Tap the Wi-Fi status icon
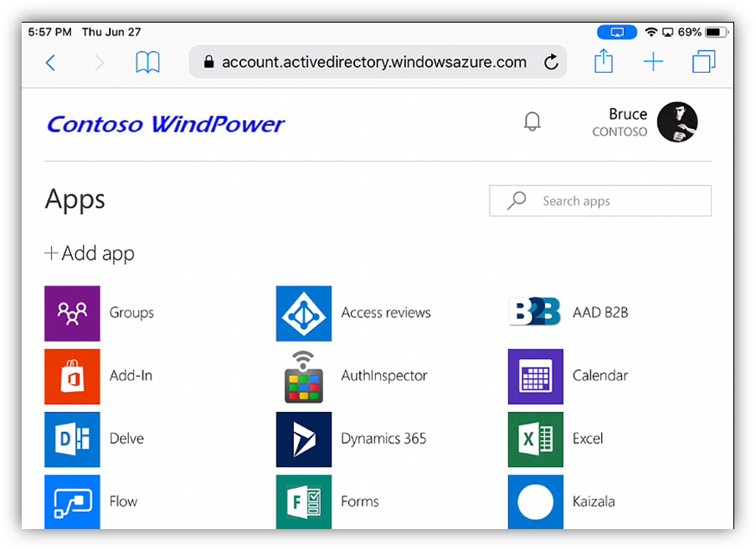The width and height of the screenshot is (756, 550). coord(651,33)
